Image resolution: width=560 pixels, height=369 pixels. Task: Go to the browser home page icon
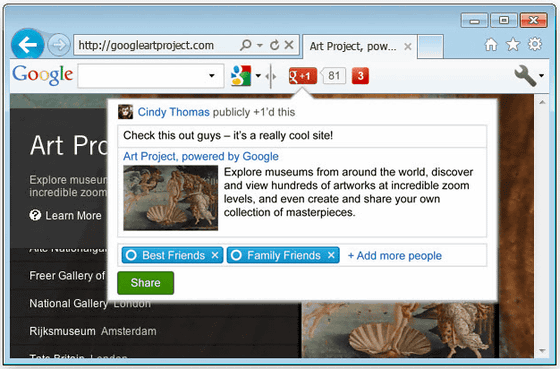point(491,45)
